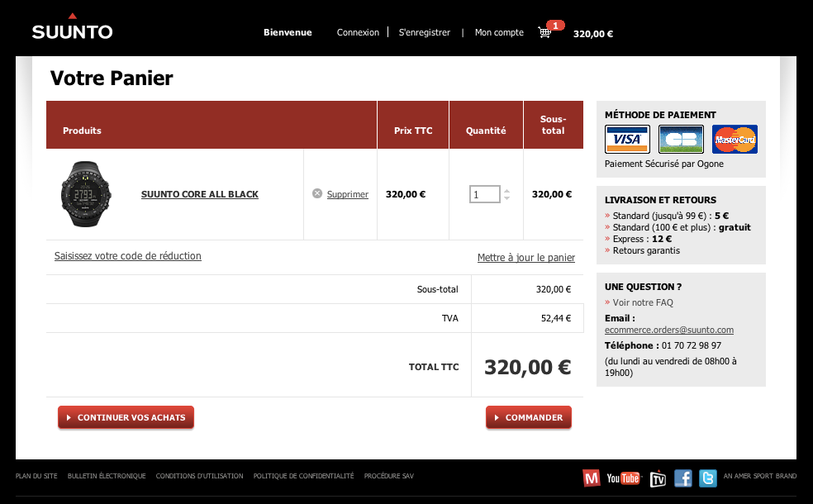The image size is (813, 504).
Task: Click the large Total TTC amount
Action: coord(528,367)
